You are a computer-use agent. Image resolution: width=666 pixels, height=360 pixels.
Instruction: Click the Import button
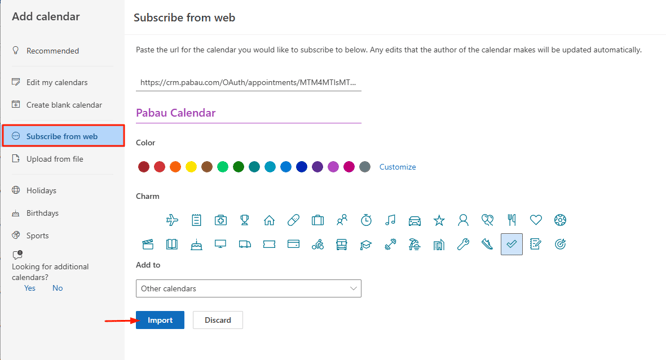(160, 320)
